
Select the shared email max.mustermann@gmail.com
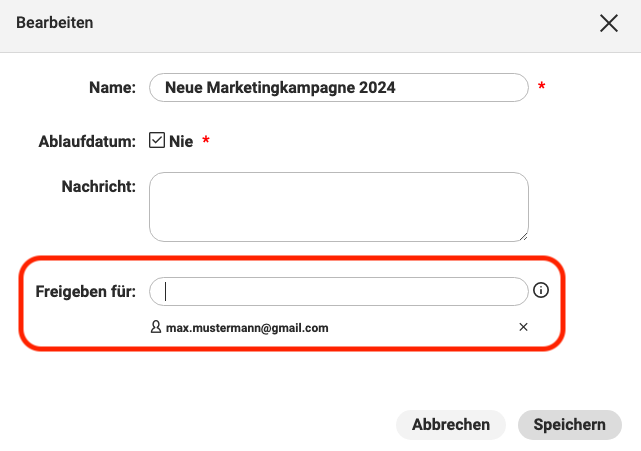pos(247,328)
